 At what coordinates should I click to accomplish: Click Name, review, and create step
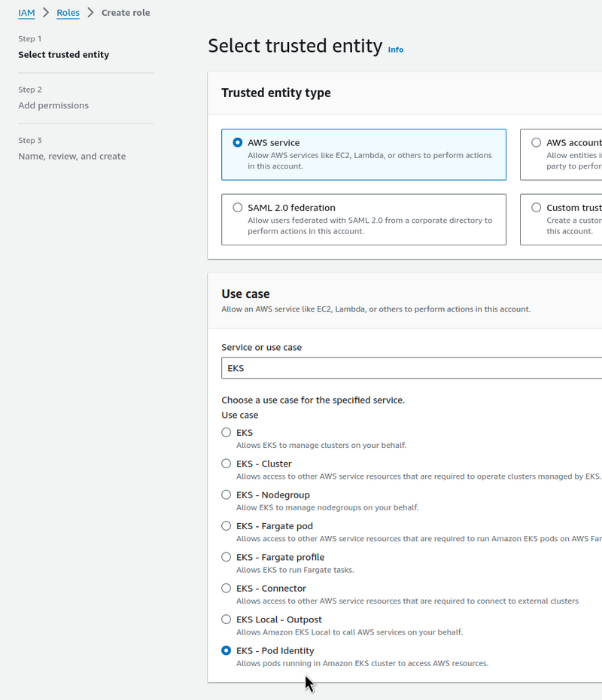tap(71, 157)
